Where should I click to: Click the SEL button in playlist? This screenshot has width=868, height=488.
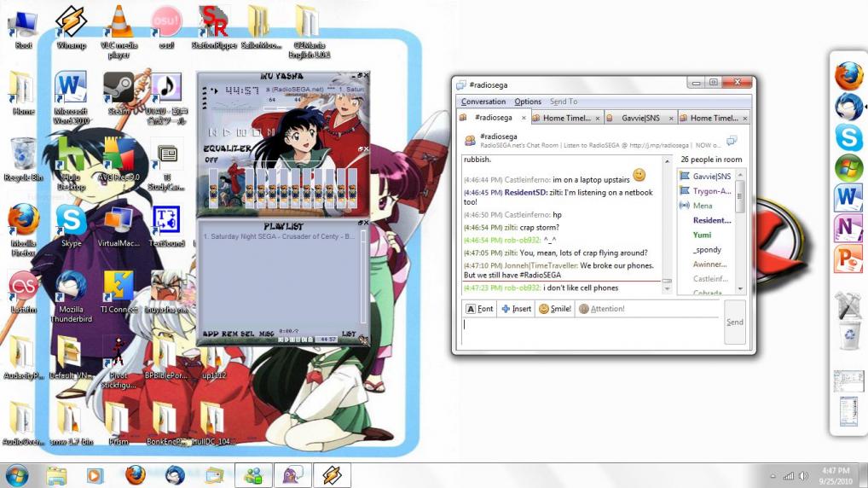point(247,334)
